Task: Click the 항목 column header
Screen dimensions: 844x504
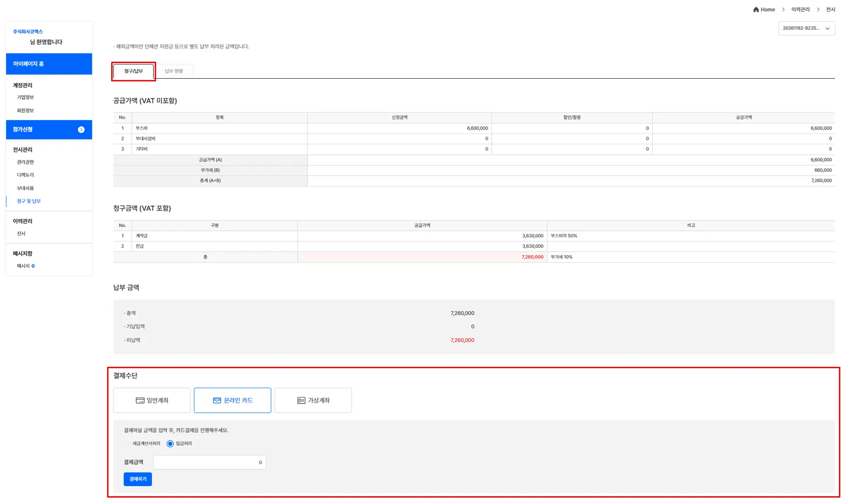Action: tap(220, 118)
